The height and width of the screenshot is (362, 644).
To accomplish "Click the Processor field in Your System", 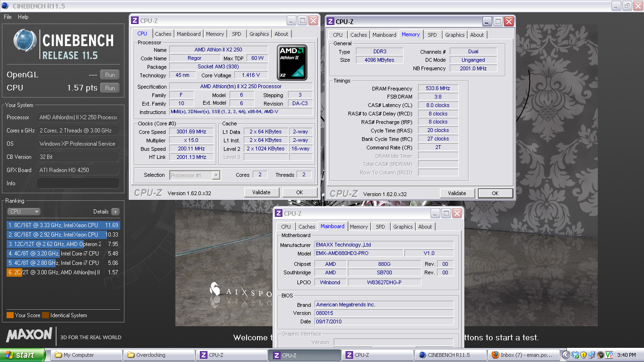I will pos(78,117).
